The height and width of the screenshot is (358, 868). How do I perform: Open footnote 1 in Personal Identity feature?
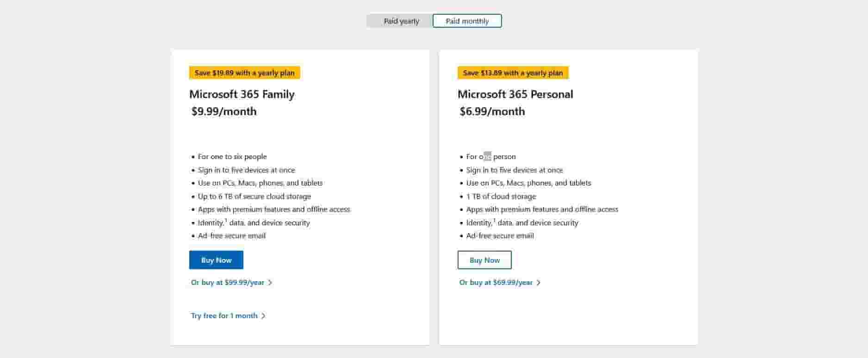(495, 220)
